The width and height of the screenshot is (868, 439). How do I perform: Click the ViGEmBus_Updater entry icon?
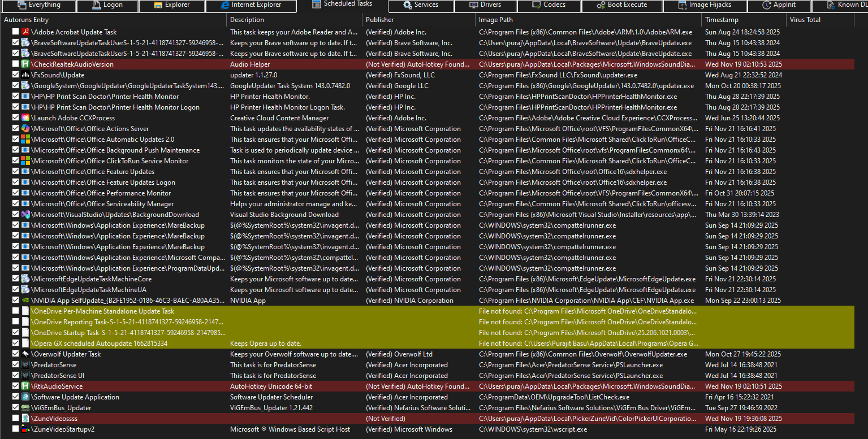tap(25, 408)
